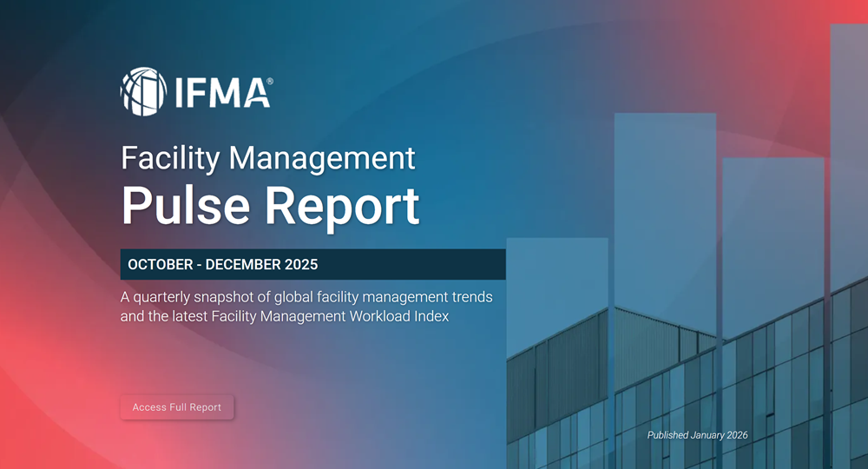Viewport: 868px width, 469px height.
Task: Select the IFMA wordmark text
Action: 224,92
